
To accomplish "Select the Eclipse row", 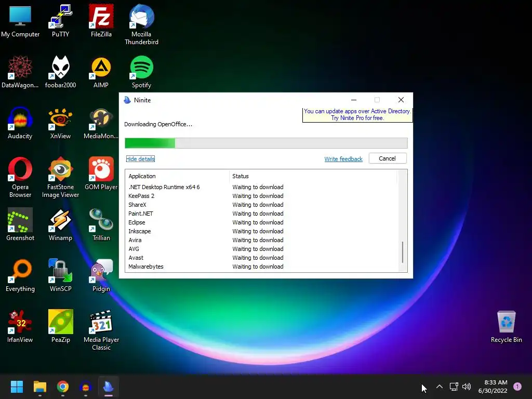I will (261, 222).
